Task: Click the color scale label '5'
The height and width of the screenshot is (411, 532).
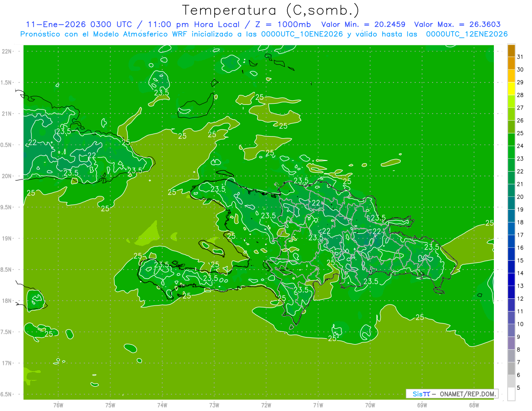Action: pos(519,388)
